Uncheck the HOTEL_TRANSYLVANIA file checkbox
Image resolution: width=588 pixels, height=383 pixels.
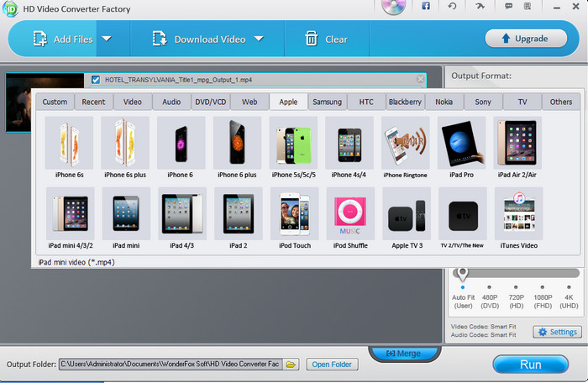96,80
